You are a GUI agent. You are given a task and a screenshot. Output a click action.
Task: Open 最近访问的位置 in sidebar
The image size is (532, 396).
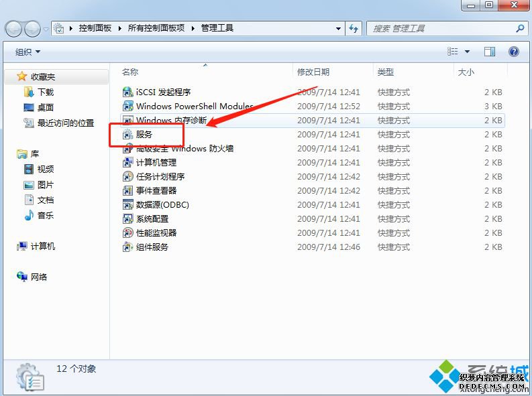[x=66, y=123]
